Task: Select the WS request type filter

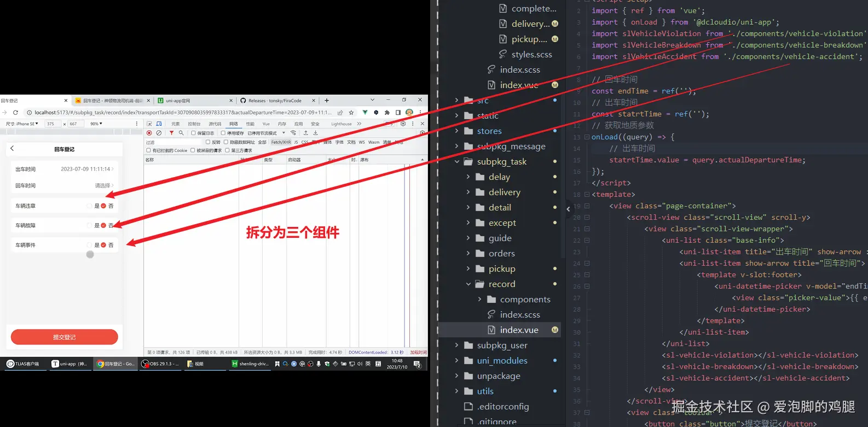Action: point(362,142)
